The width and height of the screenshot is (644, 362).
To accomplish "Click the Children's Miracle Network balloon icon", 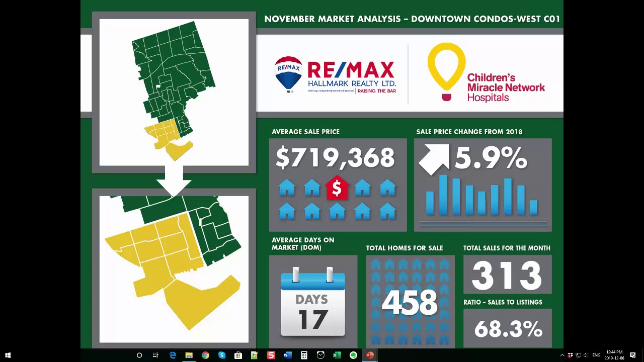I will tap(446, 72).
